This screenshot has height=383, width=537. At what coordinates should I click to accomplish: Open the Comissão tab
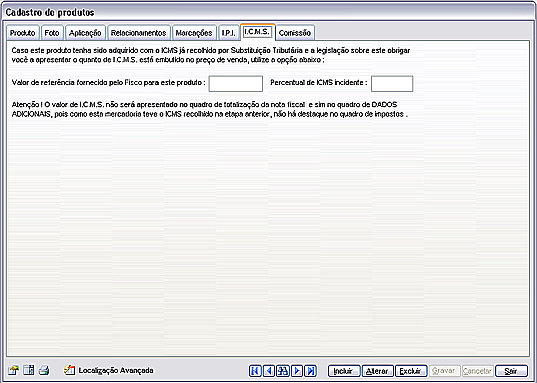pos(295,33)
